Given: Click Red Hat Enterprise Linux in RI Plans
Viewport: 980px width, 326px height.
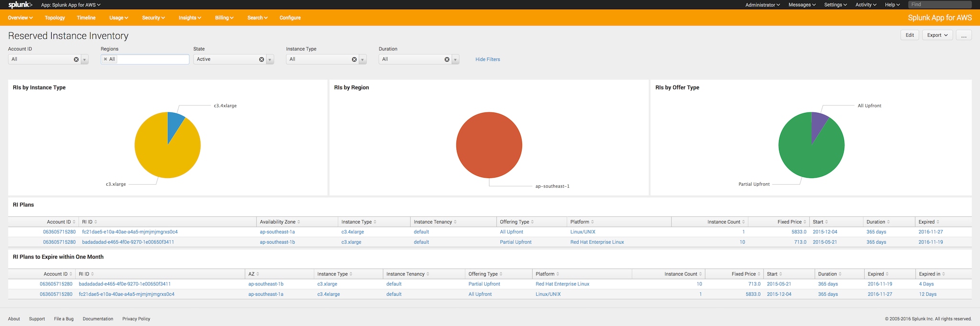Looking at the screenshot, I should tap(597, 242).
